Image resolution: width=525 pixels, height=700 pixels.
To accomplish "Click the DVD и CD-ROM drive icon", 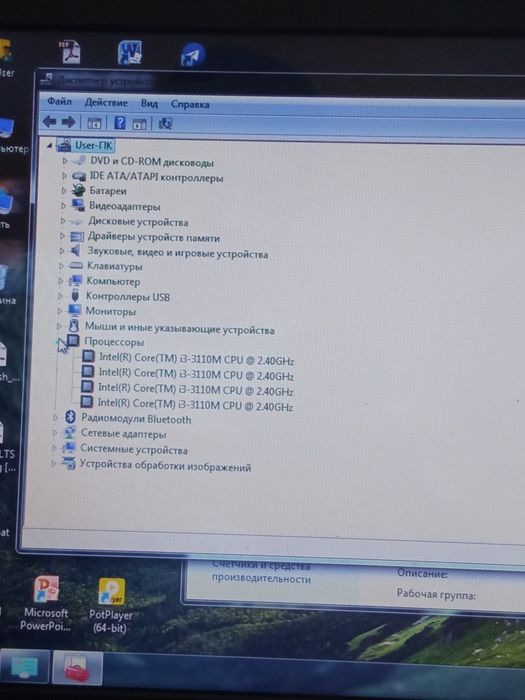I will [79, 160].
